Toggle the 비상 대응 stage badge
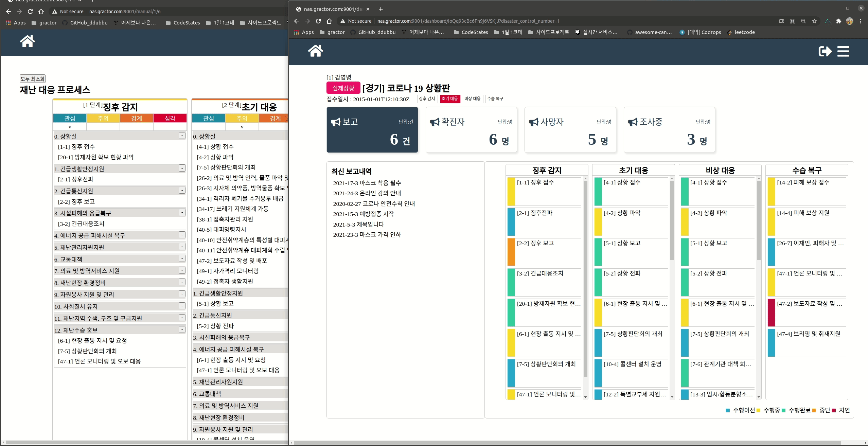868x446 pixels. (472, 99)
